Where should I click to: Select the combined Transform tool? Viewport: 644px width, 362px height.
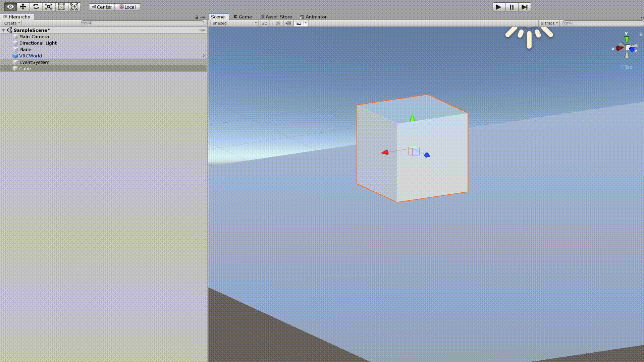click(74, 7)
